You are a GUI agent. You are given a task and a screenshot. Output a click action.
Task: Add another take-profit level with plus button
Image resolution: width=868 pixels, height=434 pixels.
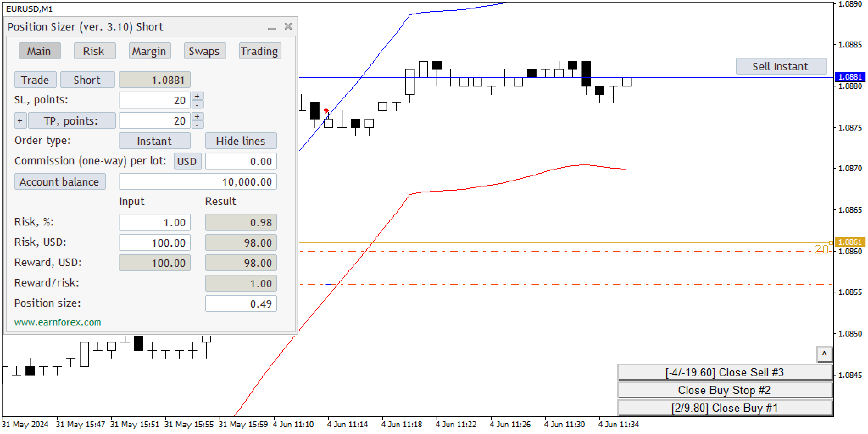click(20, 121)
